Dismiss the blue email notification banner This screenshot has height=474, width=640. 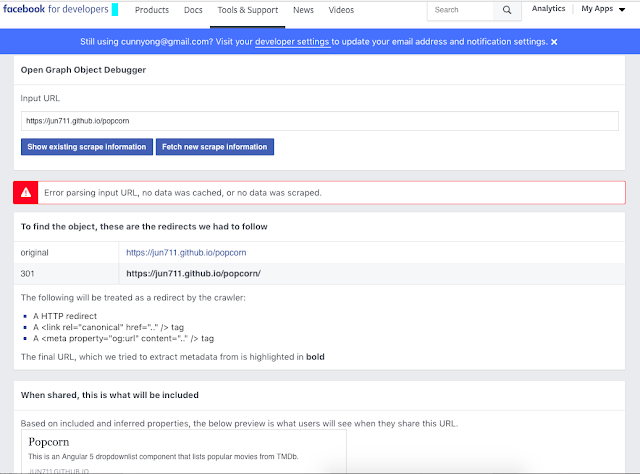point(554,42)
